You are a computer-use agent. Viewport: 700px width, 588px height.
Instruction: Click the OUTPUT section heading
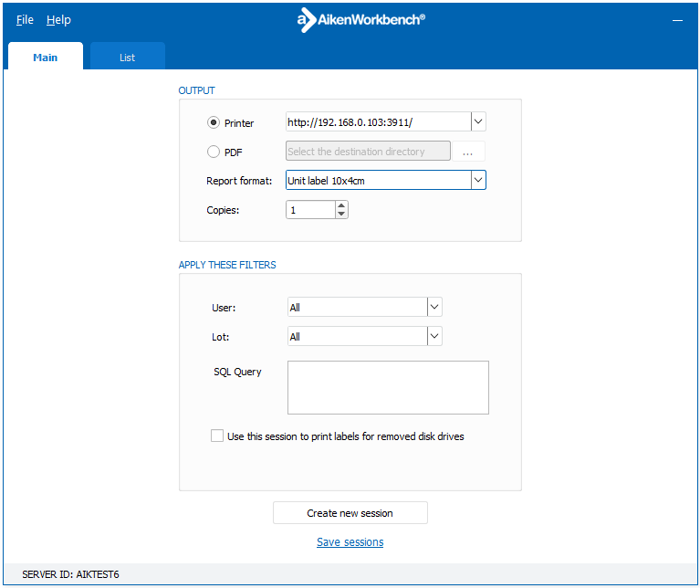pos(196,90)
